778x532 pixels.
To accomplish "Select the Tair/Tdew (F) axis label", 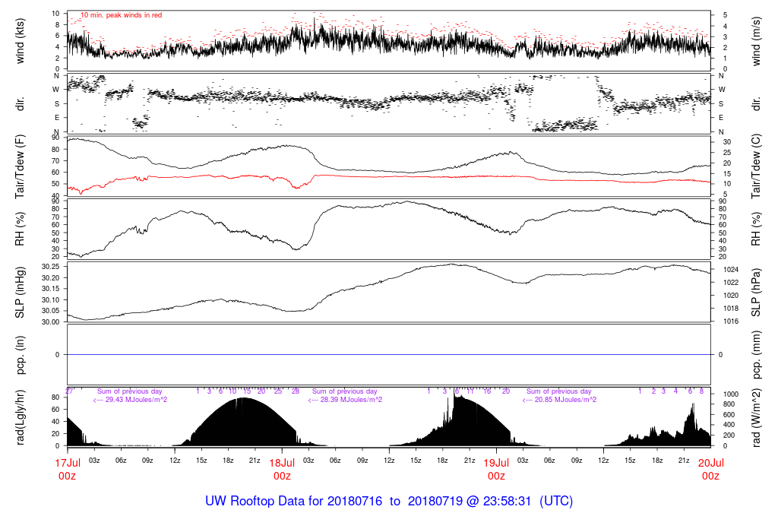I will click(x=21, y=166).
